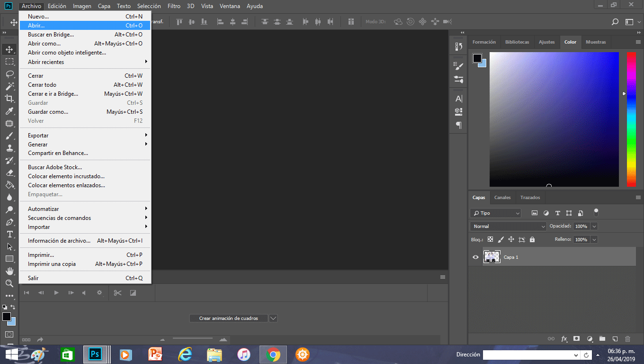This screenshot has height=364, width=644.
Task: Toggle the pixel layer filter icon
Action: [x=535, y=213]
